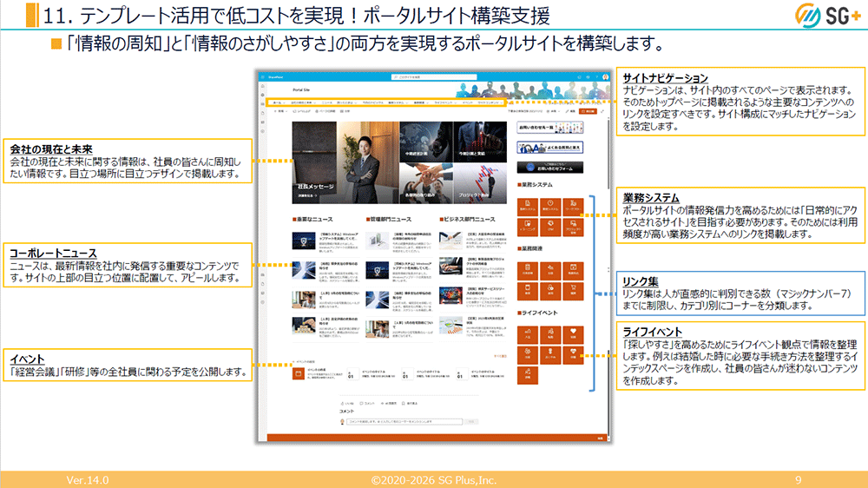Open the イベント navigation item
The width and height of the screenshot is (868, 488).
[468, 102]
